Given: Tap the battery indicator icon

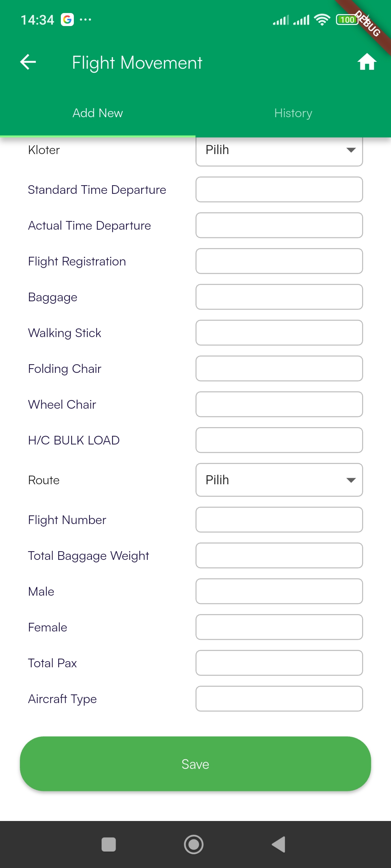Looking at the screenshot, I should point(347,20).
